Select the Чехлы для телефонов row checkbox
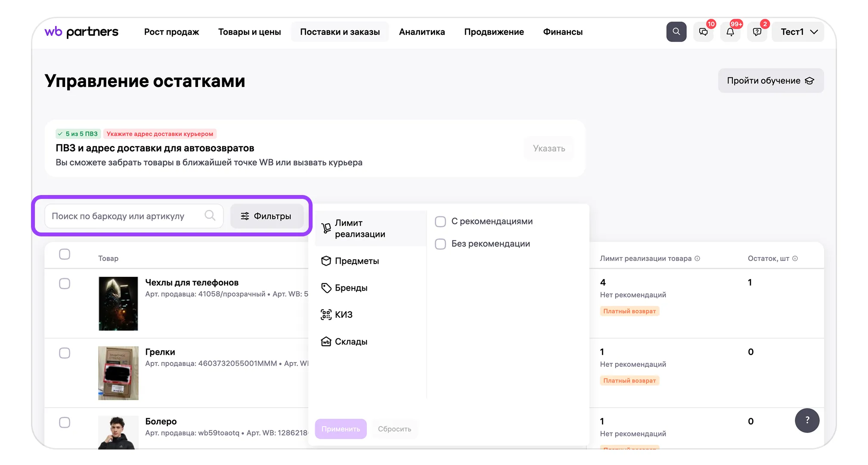This screenshot has width=868, height=465. click(65, 283)
